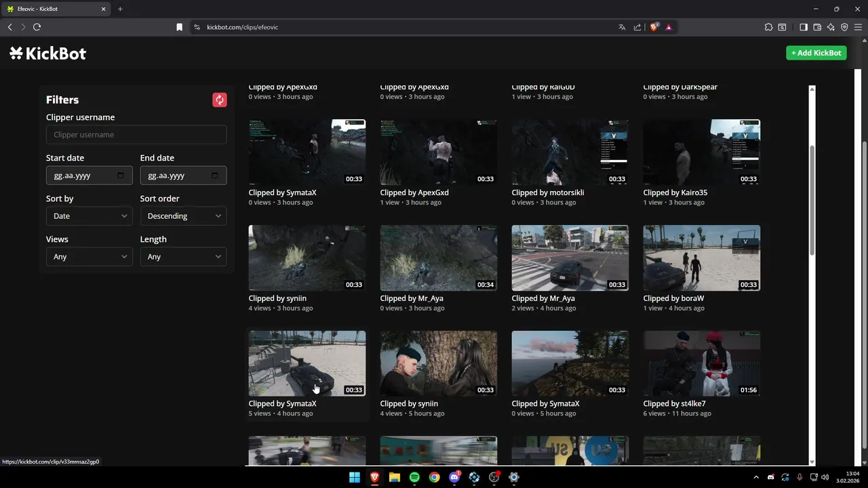Click 'Clipped by SymataX' 5 hours ago title

545,404
